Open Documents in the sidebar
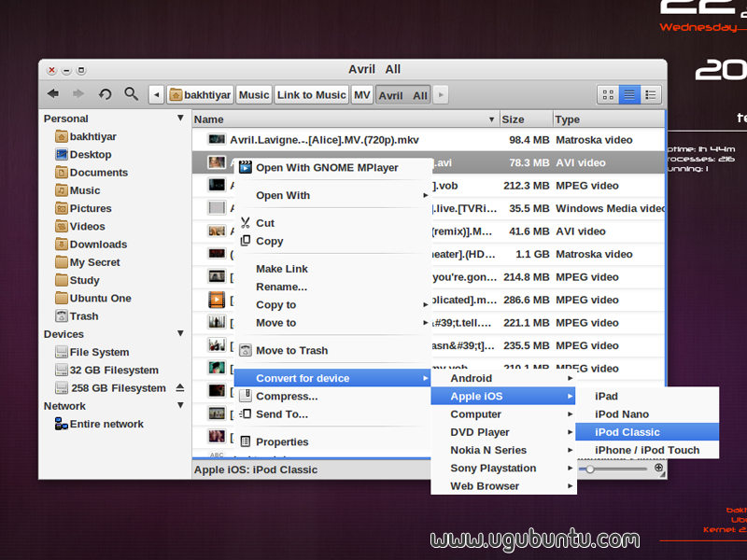This screenshot has height=560, width=747. click(92, 173)
